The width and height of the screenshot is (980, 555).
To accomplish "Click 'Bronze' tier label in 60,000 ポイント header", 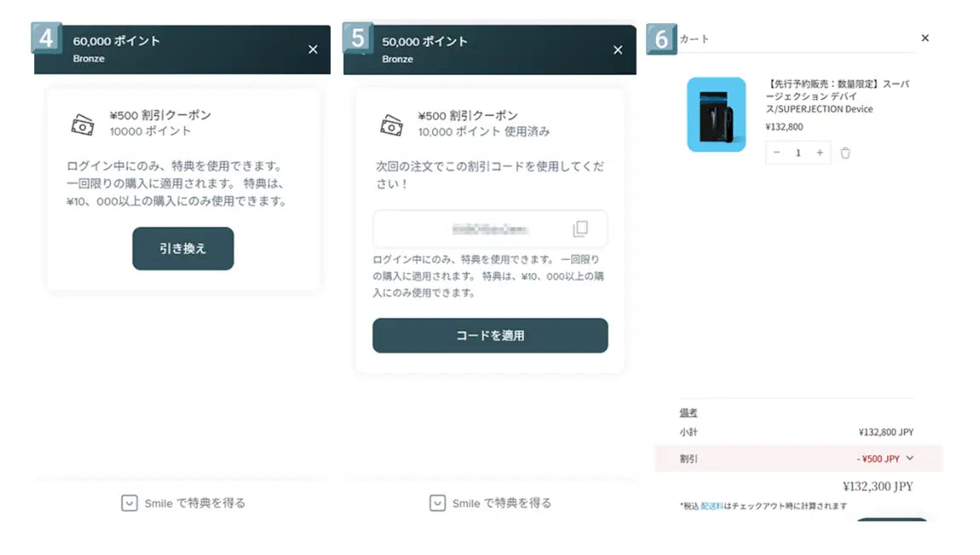I will pos(89,59).
